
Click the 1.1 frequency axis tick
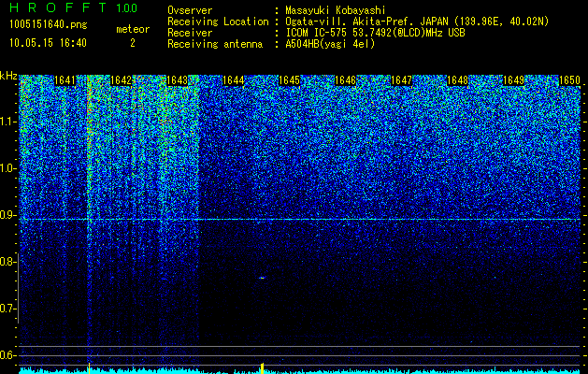pyautogui.click(x=7, y=122)
